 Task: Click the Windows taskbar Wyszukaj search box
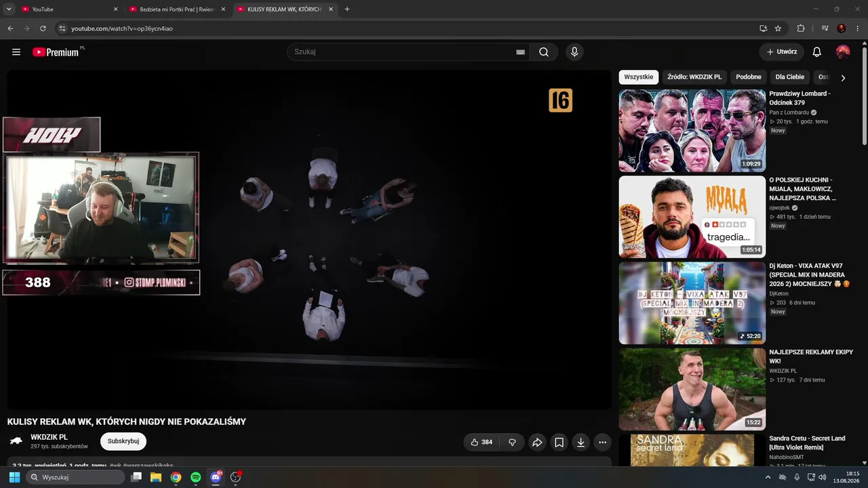click(x=75, y=477)
